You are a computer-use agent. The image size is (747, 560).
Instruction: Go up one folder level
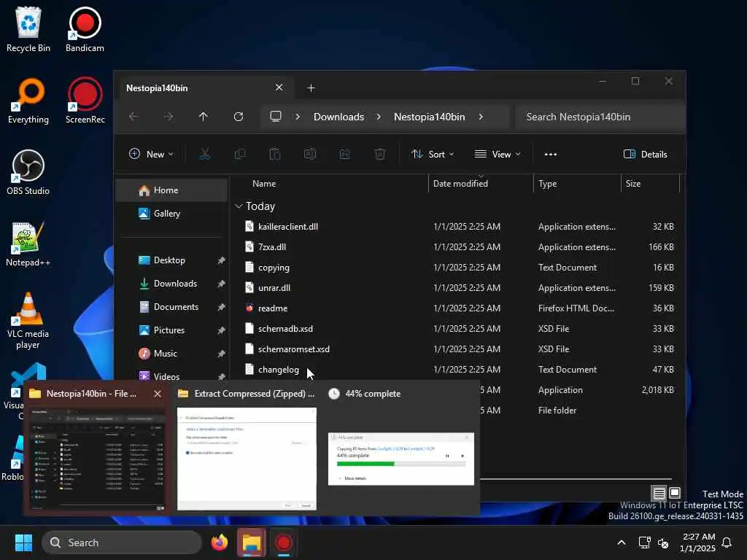click(x=204, y=117)
